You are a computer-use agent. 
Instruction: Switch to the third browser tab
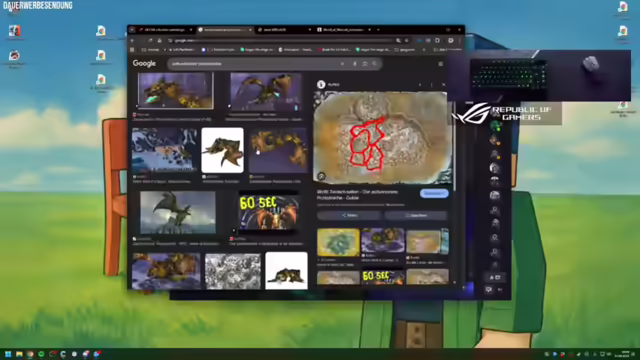[x=284, y=30]
